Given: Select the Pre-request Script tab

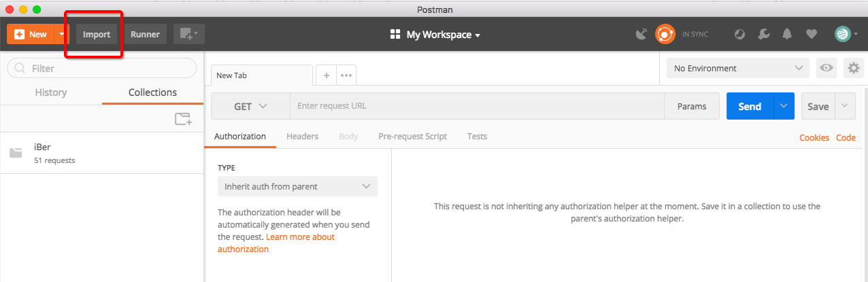Looking at the screenshot, I should coord(413,136).
